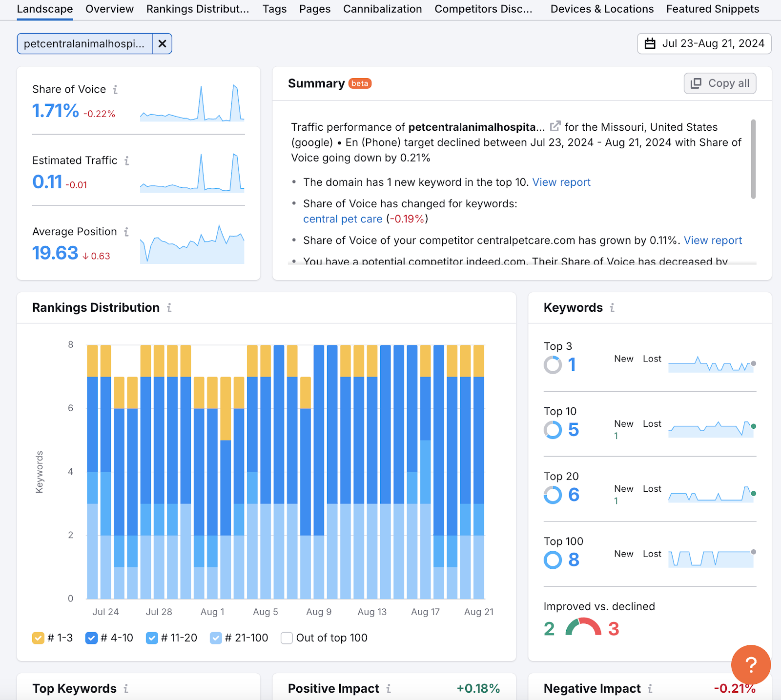The width and height of the screenshot is (781, 700).
Task: Show info icon beside Keywords heading
Action: [x=612, y=308]
